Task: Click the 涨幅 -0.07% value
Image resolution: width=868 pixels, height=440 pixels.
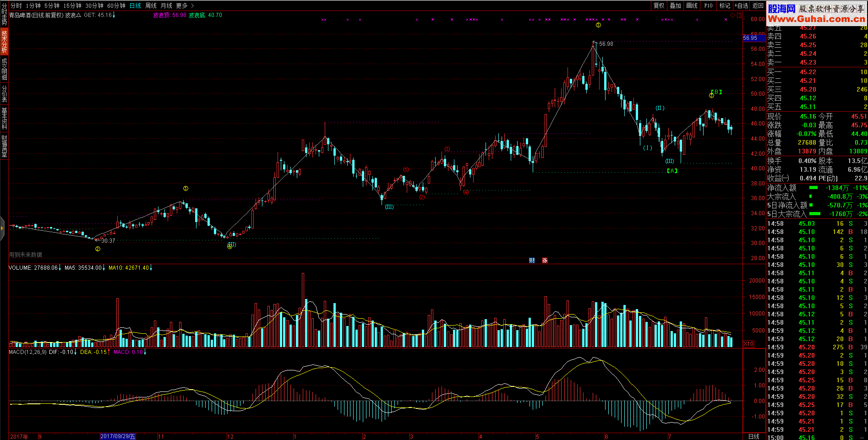Action: tap(806, 134)
